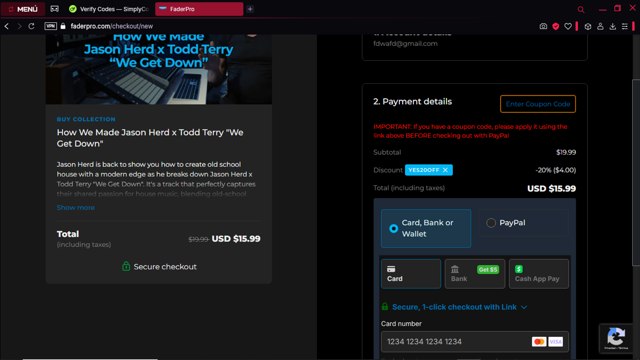
Task: Open the extensions cube icon
Action: tap(588, 26)
